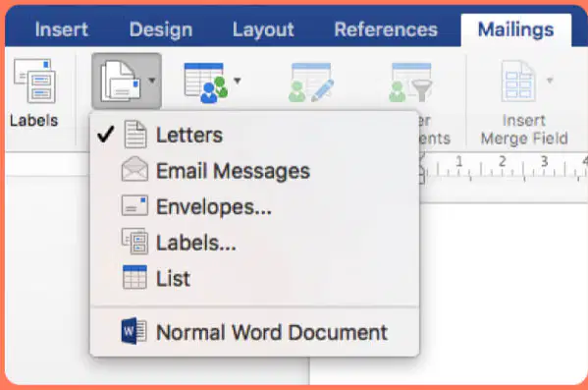Click the table icon next to List
The height and width of the screenshot is (390, 588).
tap(134, 277)
